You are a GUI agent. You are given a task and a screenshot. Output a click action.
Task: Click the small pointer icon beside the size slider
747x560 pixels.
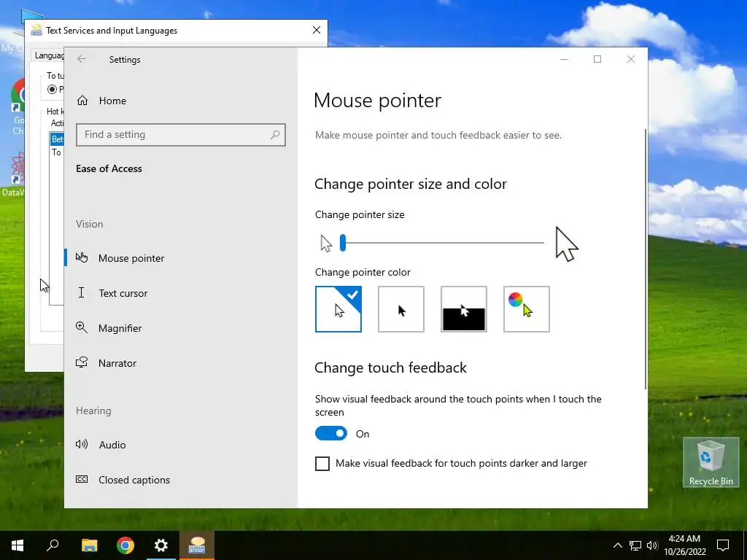[x=326, y=244]
